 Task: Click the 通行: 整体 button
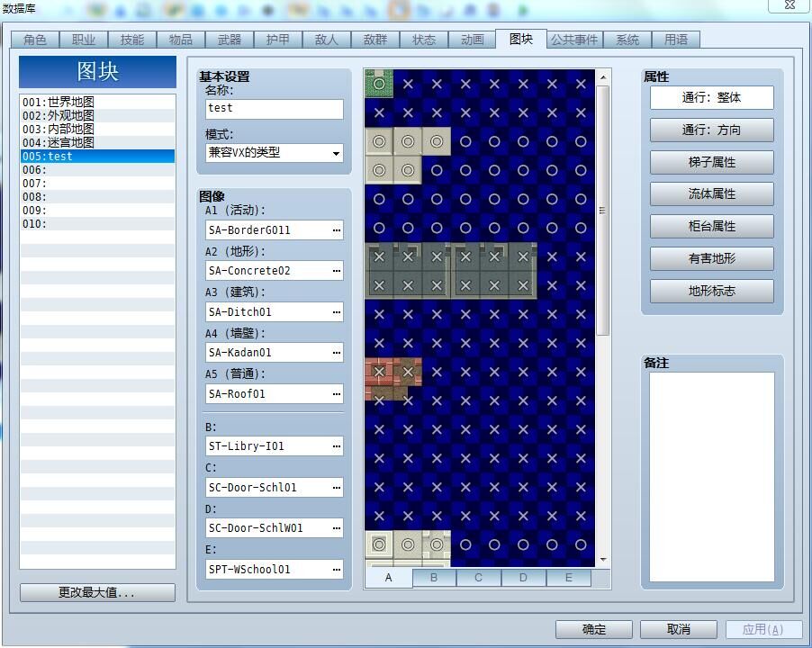click(712, 98)
